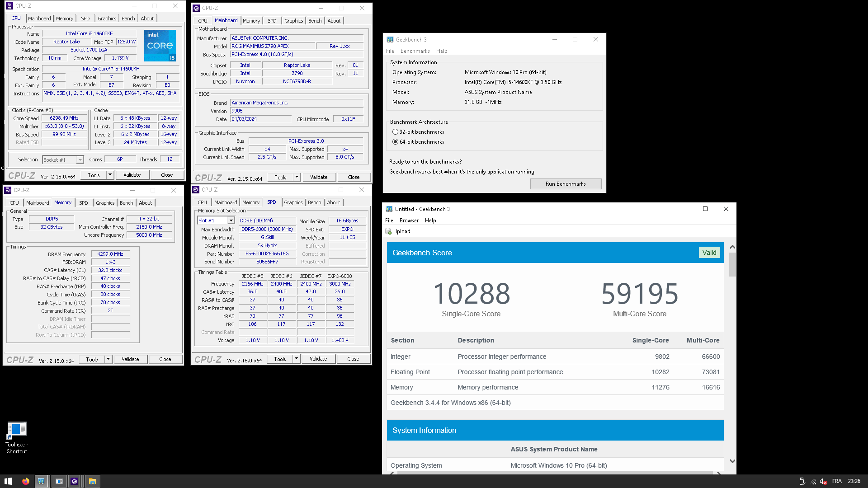Click Tools button in the CPU window

click(94, 175)
